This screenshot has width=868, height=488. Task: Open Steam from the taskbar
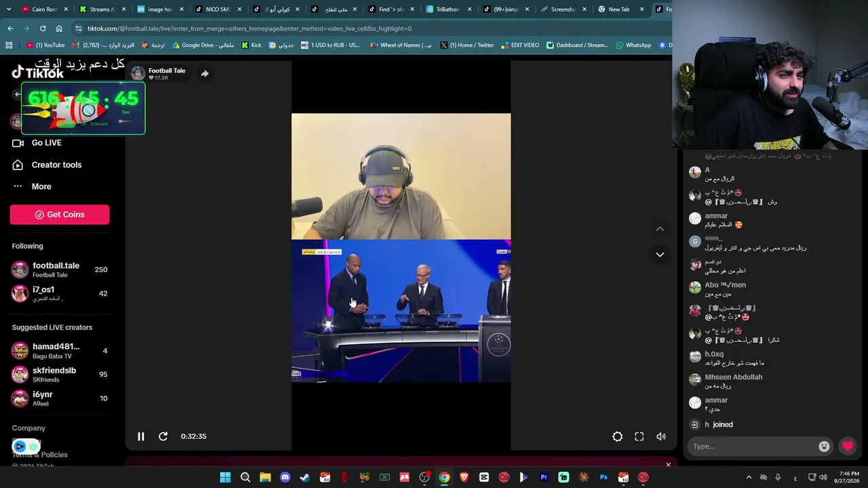click(305, 478)
